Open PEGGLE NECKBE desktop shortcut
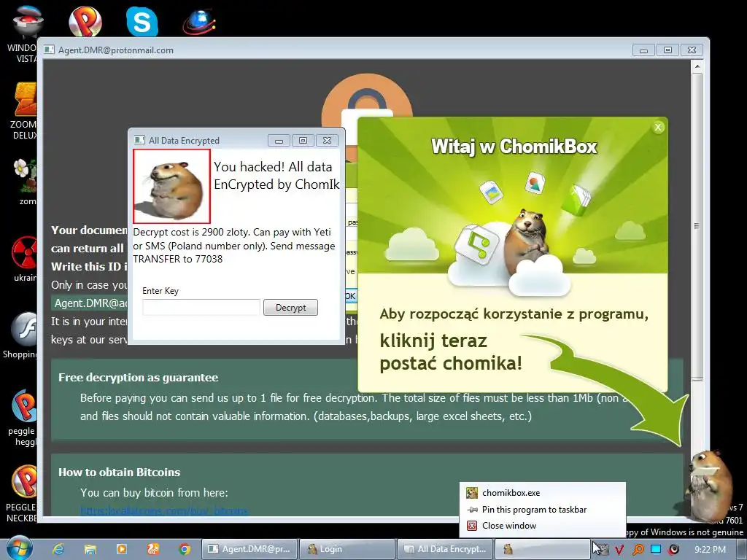The width and height of the screenshot is (747, 560). [21, 493]
